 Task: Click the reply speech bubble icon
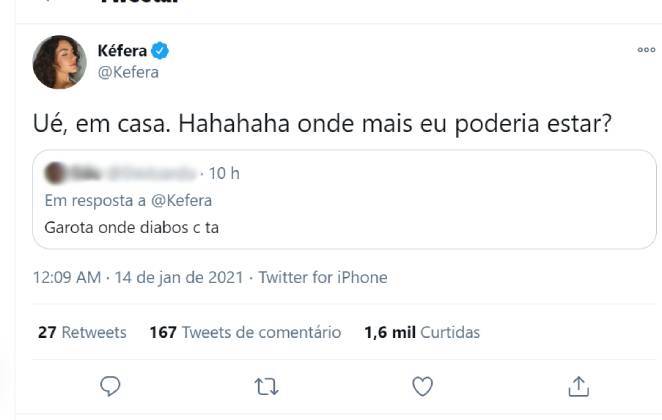click(111, 385)
